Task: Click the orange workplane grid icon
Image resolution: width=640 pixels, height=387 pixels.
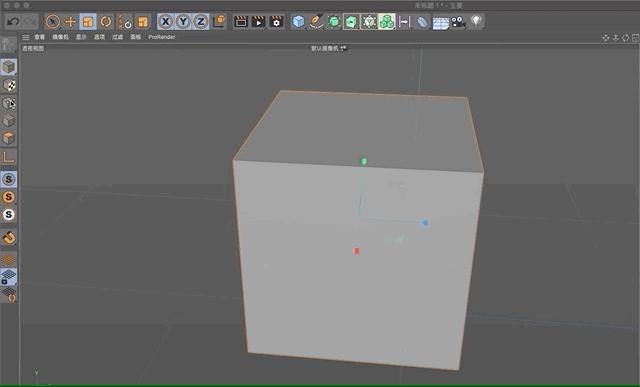Action: pyautogui.click(x=9, y=259)
